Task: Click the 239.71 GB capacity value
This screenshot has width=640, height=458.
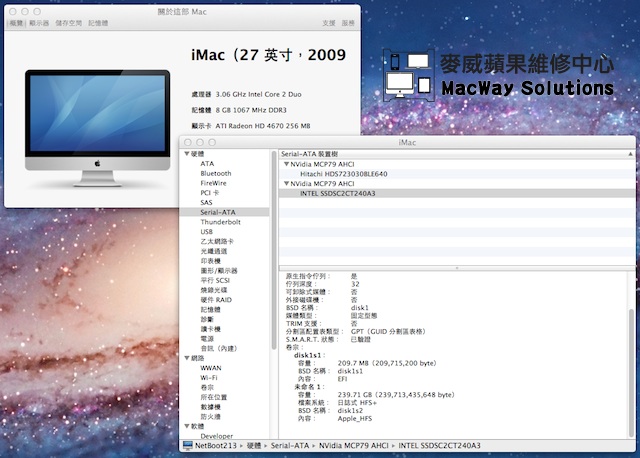Action: tap(396, 395)
